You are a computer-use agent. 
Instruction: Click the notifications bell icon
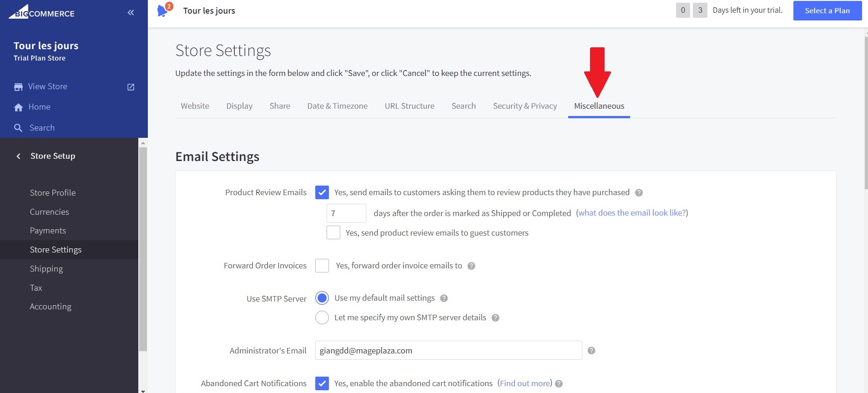click(x=162, y=11)
